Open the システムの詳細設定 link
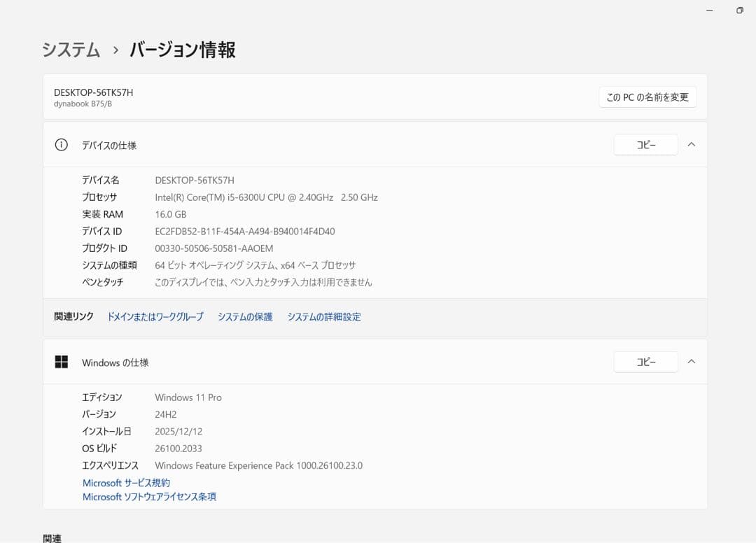Screen dimensions: 756x543 point(324,316)
